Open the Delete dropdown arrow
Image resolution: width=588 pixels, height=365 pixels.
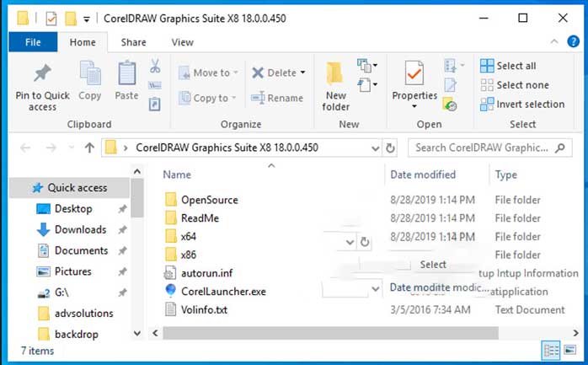click(302, 72)
